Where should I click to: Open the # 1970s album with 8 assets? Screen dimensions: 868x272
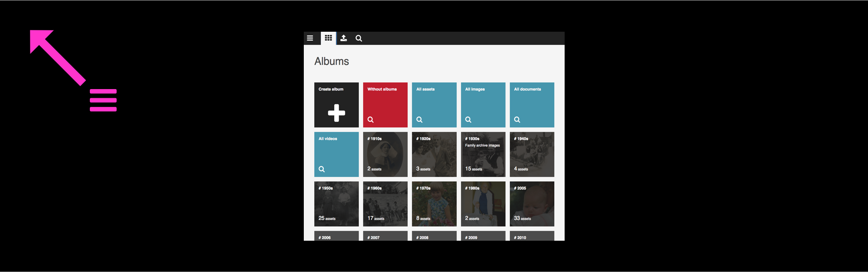coord(434,204)
